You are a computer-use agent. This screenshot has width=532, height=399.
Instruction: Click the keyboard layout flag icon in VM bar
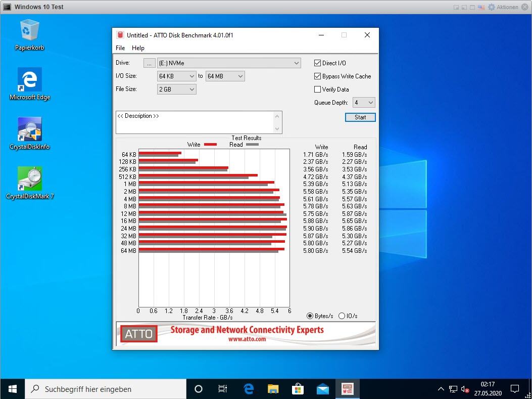tap(481, 7)
